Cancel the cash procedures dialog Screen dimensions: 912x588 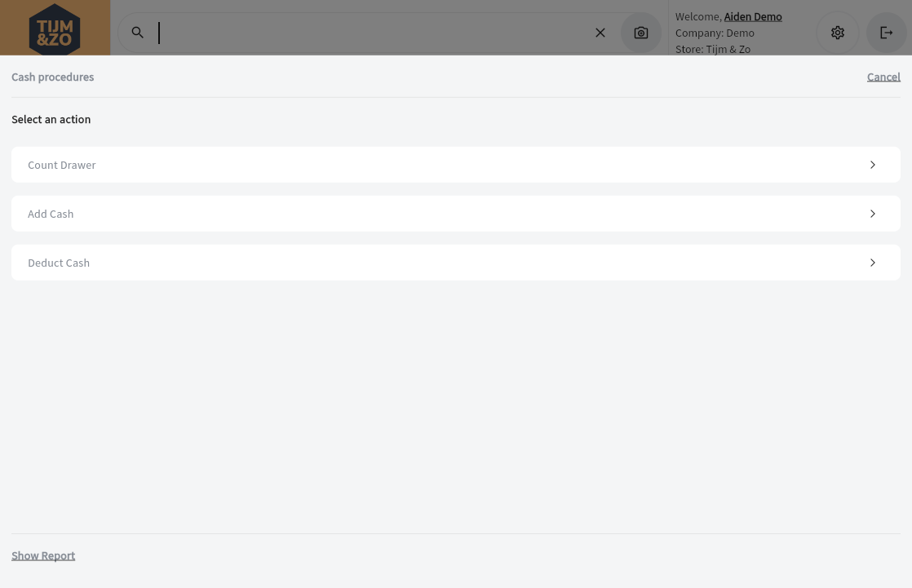pyautogui.click(x=883, y=77)
